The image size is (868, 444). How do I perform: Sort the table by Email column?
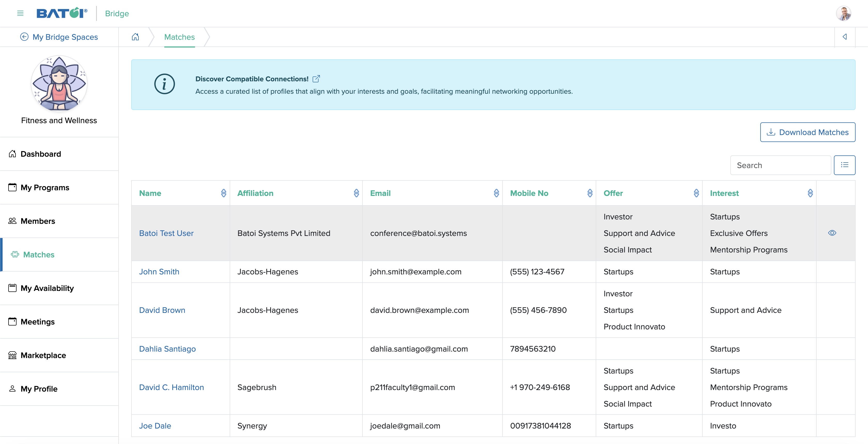point(496,193)
